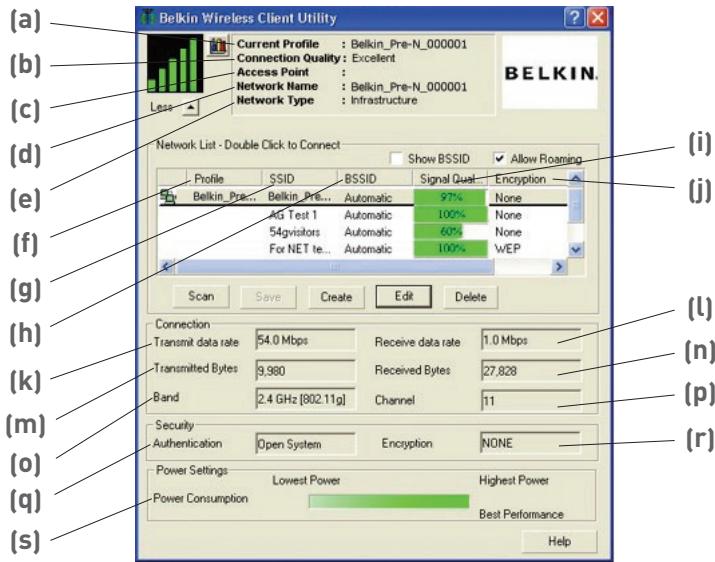This screenshot has width=715, height=562.
Task: Click the Delete profile button
Action: coord(471,297)
